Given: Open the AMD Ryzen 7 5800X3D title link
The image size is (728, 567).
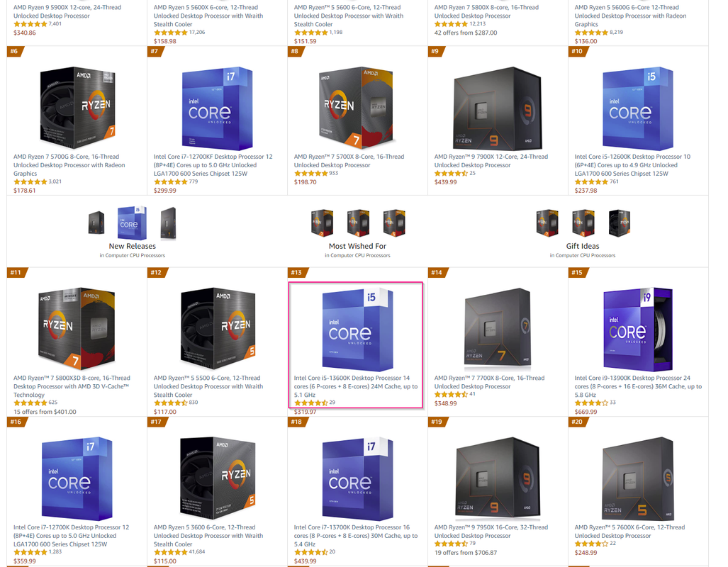Looking at the screenshot, I should (x=72, y=386).
